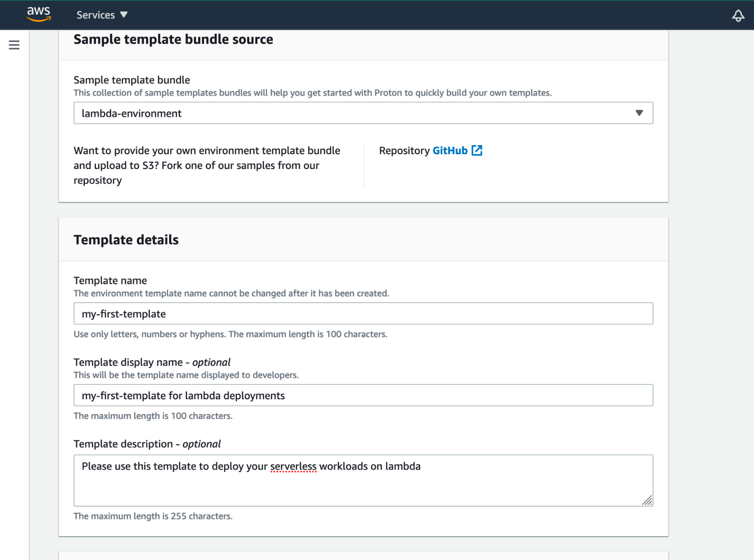This screenshot has width=754, height=560.
Task: Click the sample template bundle dropdown arrow
Action: click(x=639, y=113)
